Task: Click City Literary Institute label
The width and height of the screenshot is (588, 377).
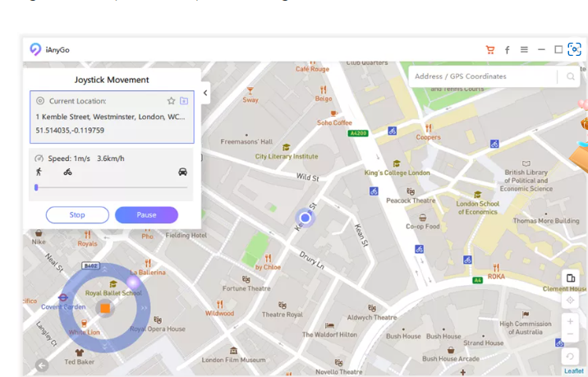Action: tap(287, 156)
